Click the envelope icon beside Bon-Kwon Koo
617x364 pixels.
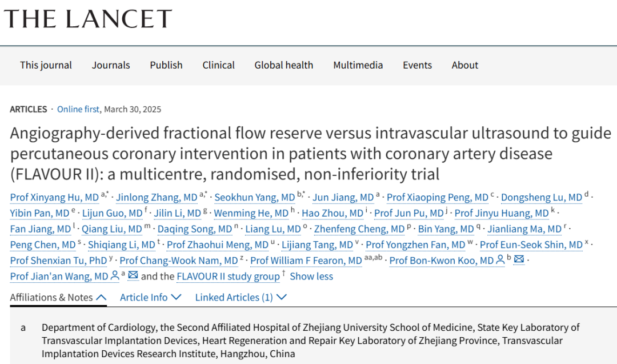(519, 259)
